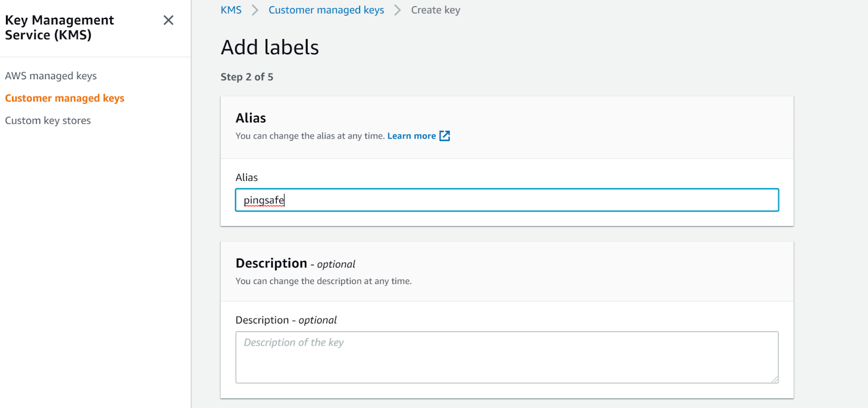Click the external-link icon beside Learn more
Image resolution: width=868 pixels, height=408 pixels.
[x=445, y=136]
